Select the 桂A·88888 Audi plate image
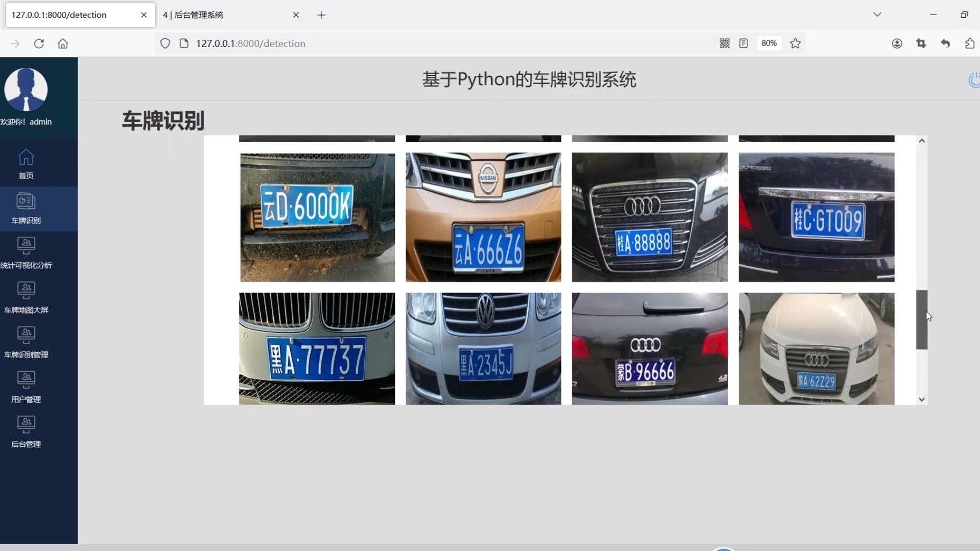 (x=650, y=217)
